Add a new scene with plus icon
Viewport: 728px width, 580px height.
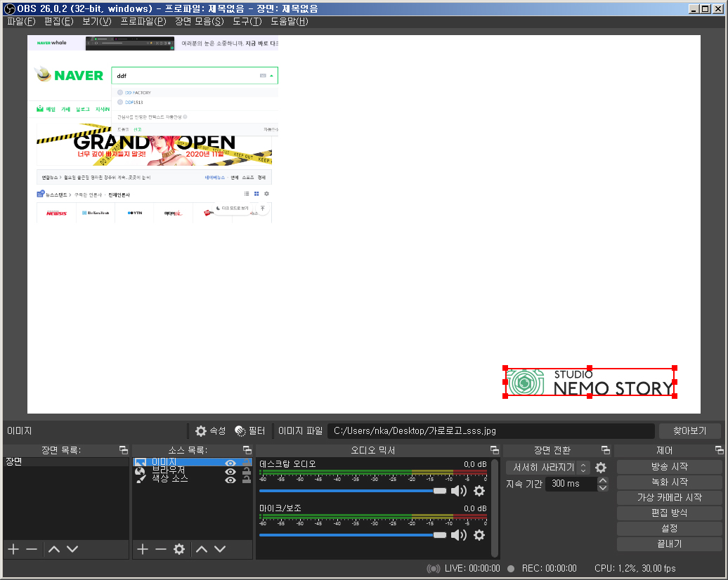coord(13,549)
